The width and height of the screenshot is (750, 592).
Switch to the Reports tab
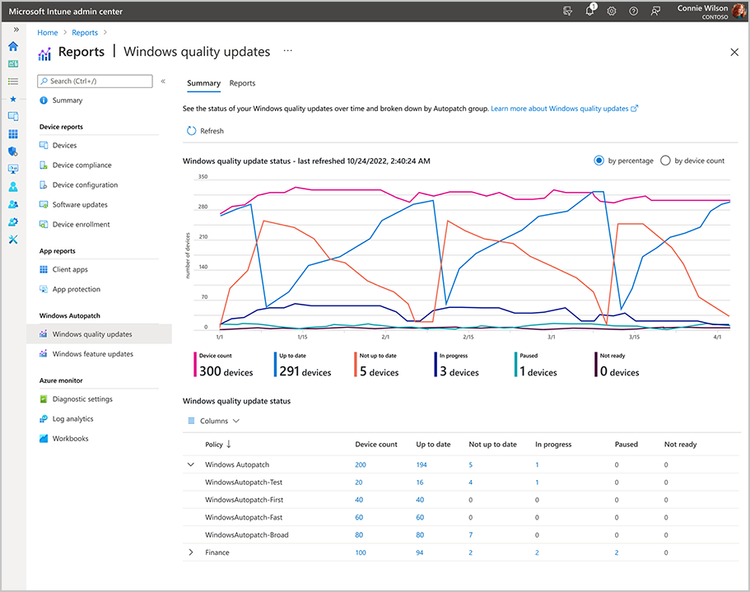click(242, 83)
